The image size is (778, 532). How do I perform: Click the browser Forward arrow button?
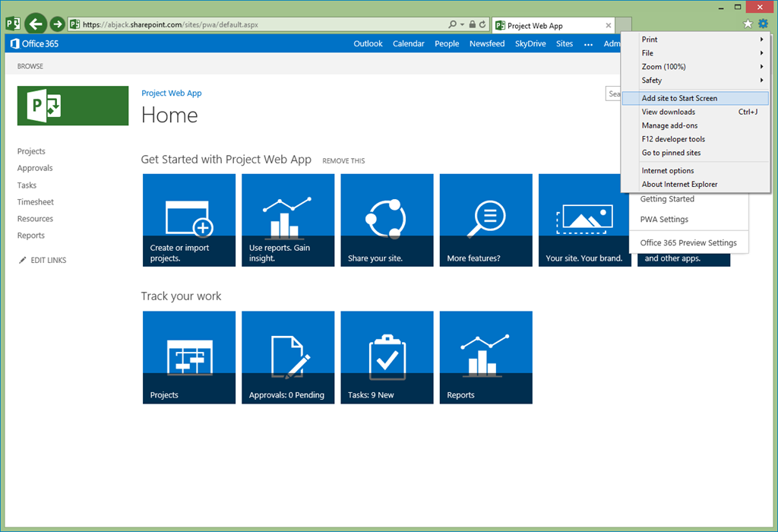coord(58,24)
